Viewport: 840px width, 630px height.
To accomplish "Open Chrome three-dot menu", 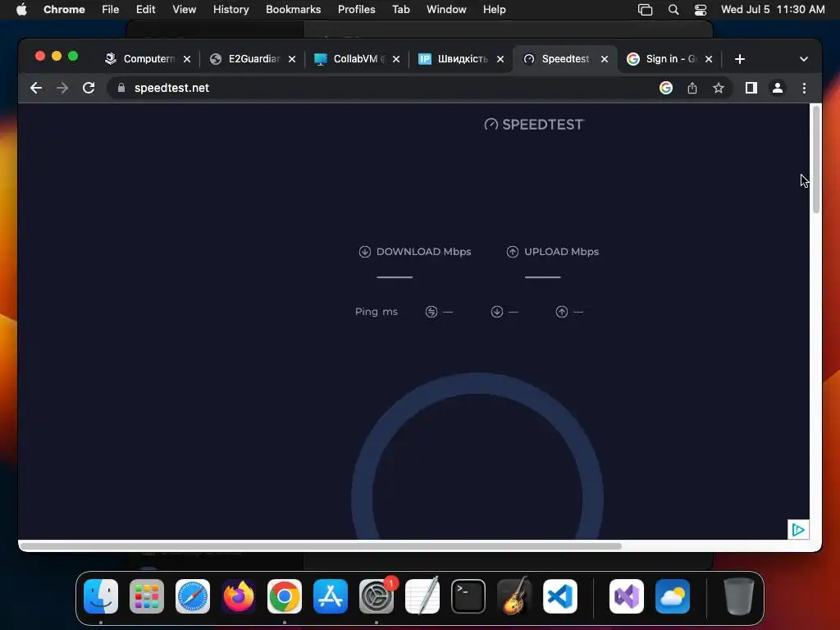I will pos(804,88).
